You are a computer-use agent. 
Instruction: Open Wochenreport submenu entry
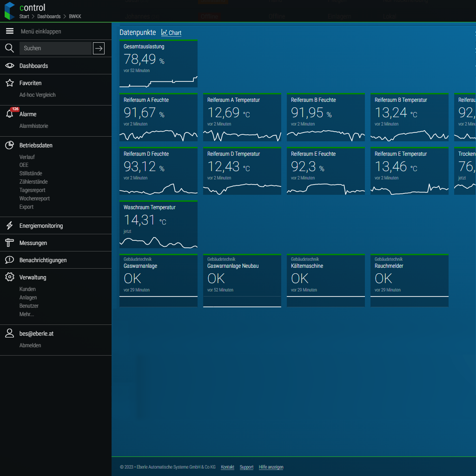pyautogui.click(x=34, y=198)
